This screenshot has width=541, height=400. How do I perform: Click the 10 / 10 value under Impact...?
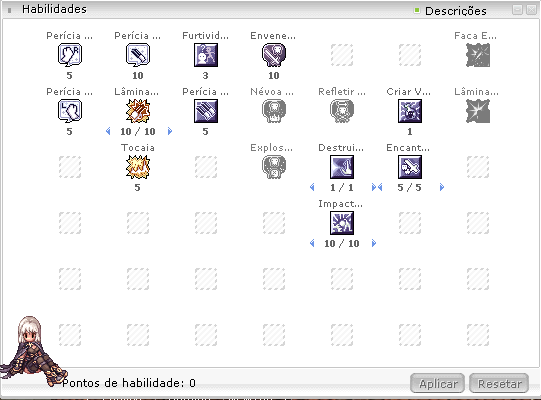pos(342,244)
